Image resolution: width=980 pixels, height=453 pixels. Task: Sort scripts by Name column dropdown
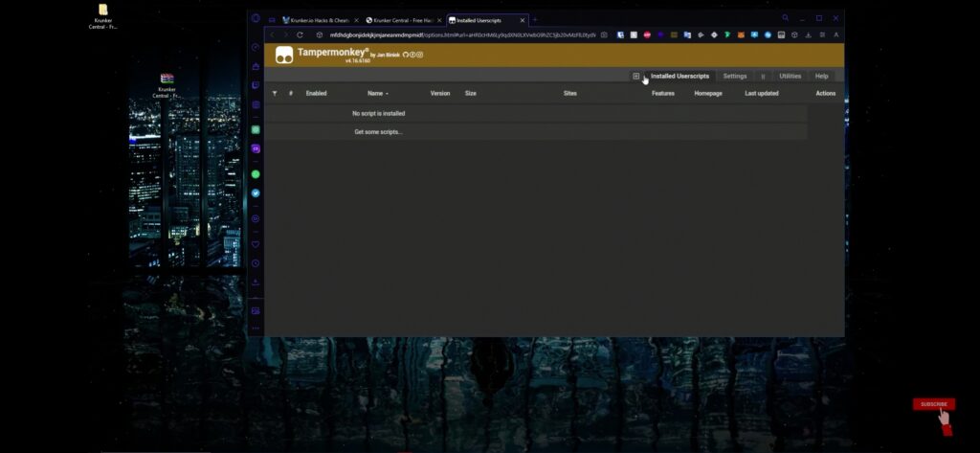click(377, 93)
